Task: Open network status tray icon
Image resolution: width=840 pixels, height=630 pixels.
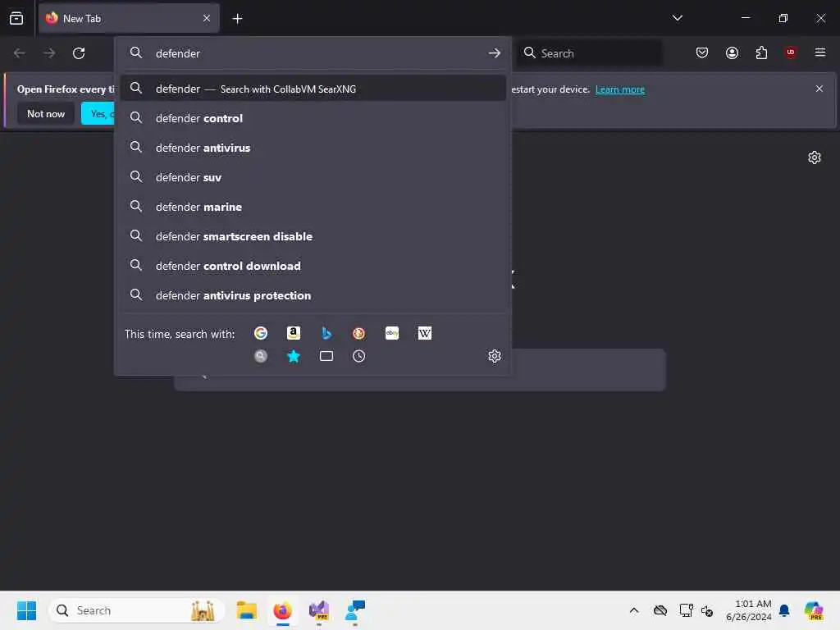Action: (x=686, y=610)
